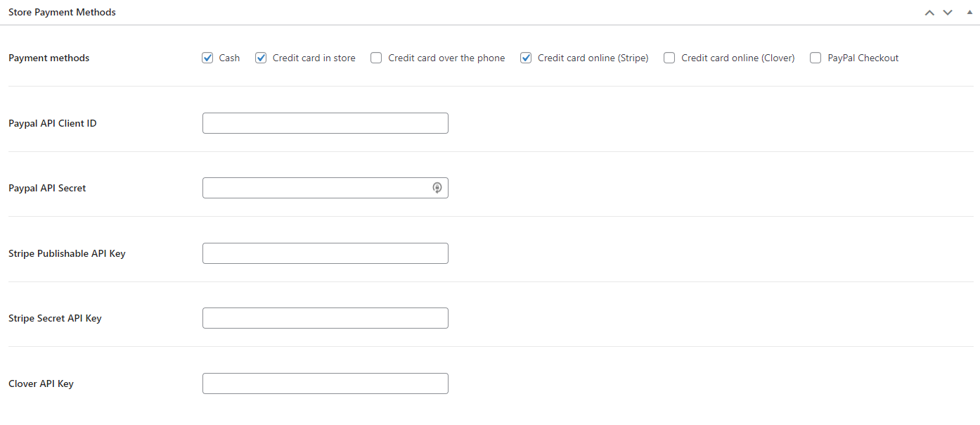The width and height of the screenshot is (980, 425).
Task: Click the Credit card over the phone label
Action: click(446, 58)
